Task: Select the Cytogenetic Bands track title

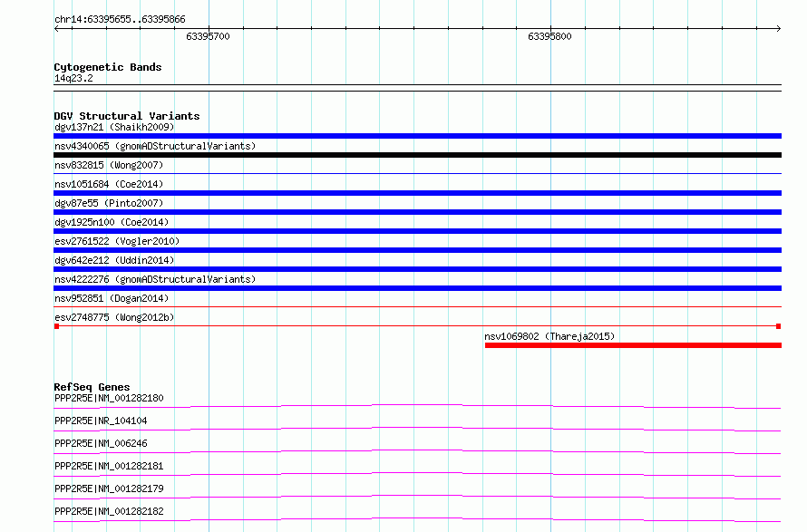Action: tap(108, 67)
